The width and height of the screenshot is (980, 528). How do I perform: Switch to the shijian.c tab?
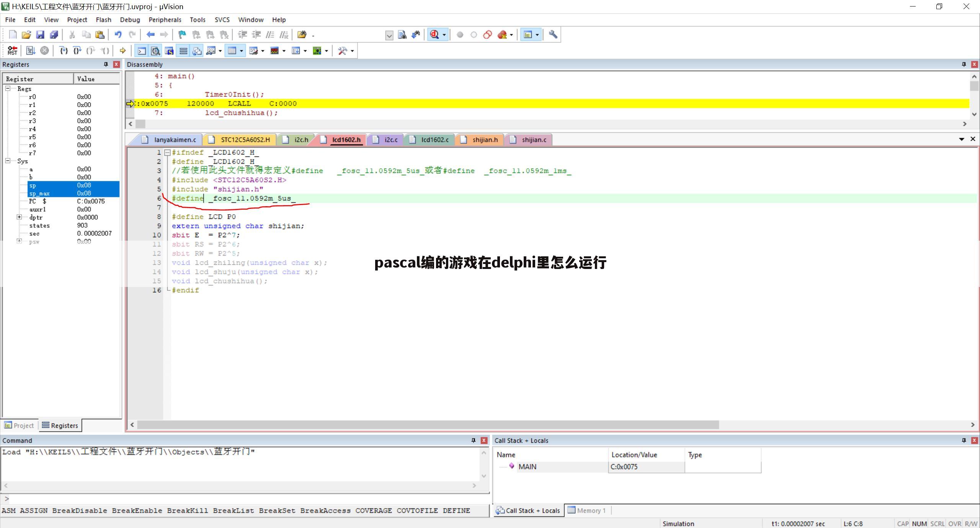point(529,140)
